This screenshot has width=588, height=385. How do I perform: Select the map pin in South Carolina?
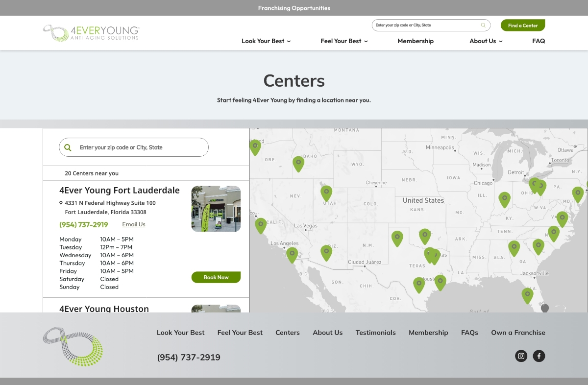point(554,234)
